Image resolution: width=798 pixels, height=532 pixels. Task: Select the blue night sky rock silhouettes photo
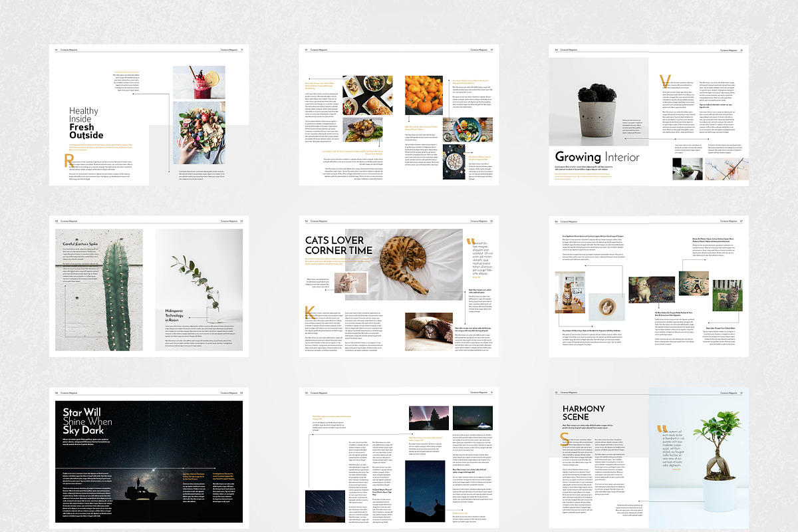tap(424, 490)
